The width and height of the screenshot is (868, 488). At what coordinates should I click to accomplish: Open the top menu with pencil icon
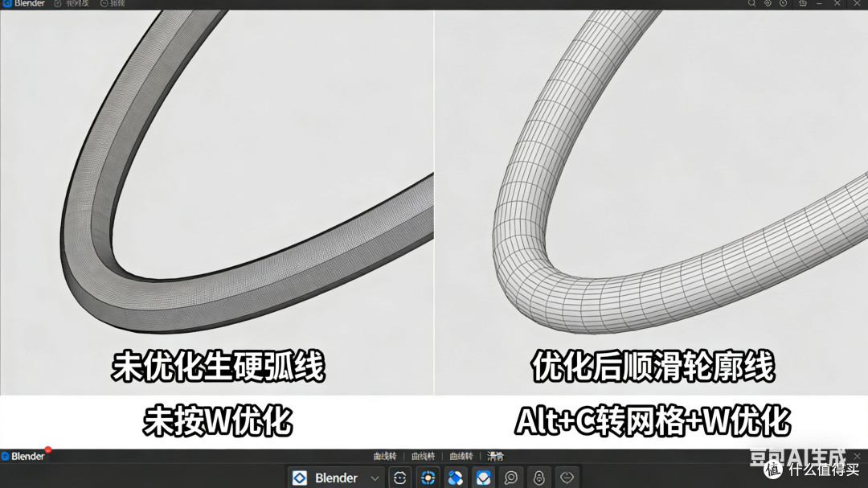[x=72, y=3]
